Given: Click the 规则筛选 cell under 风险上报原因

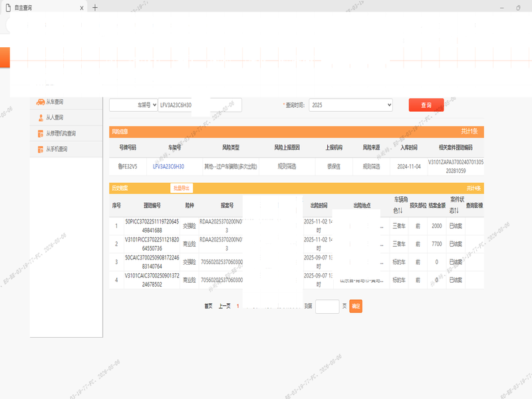Looking at the screenshot, I should (287, 167).
